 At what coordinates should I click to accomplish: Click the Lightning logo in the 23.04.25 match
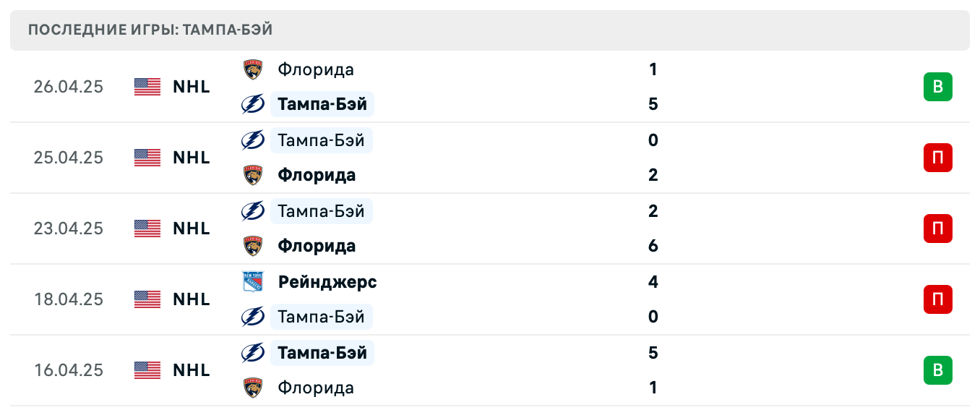pos(252,211)
